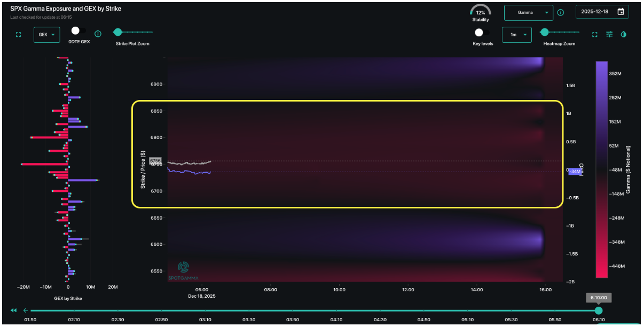Screen dimensions: 644x326
Task: Expand the heatmap to fullscreen
Action: [595, 34]
